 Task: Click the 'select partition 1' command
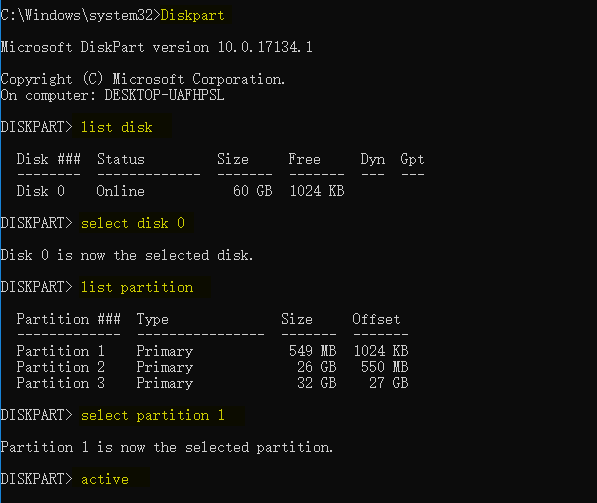(153, 415)
